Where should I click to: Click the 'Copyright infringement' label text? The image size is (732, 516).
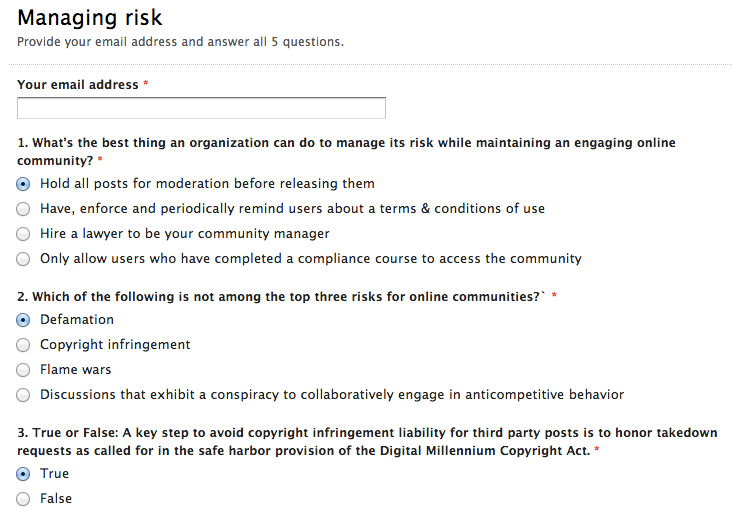pos(115,345)
